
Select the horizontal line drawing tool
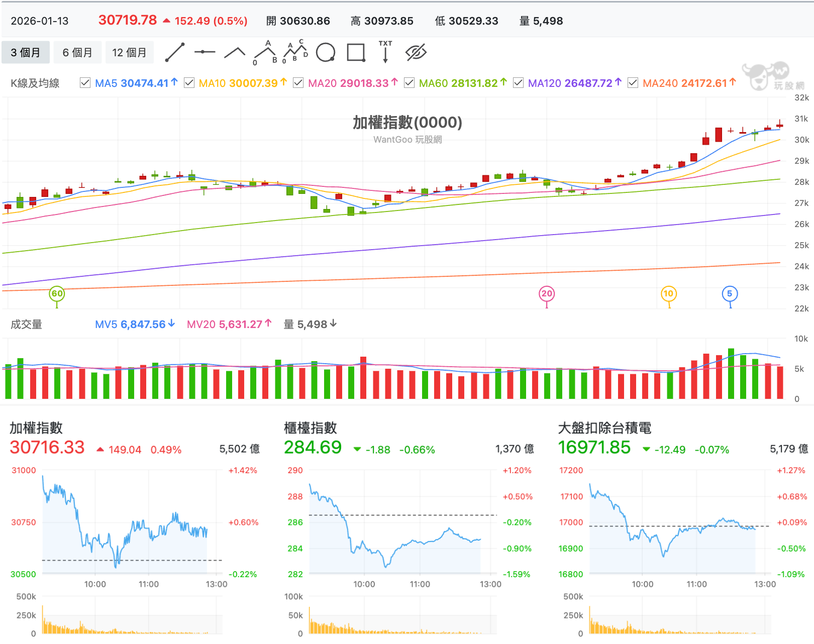(205, 52)
